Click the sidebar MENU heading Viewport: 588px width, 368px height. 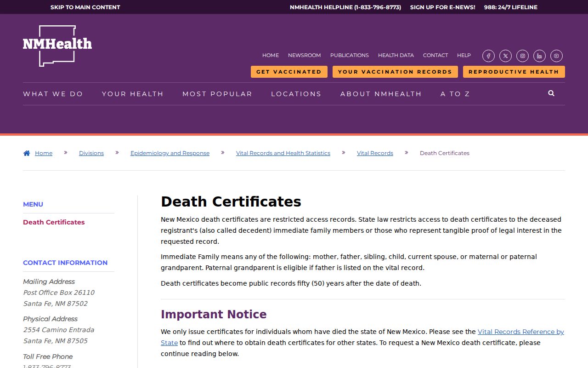[x=33, y=204]
